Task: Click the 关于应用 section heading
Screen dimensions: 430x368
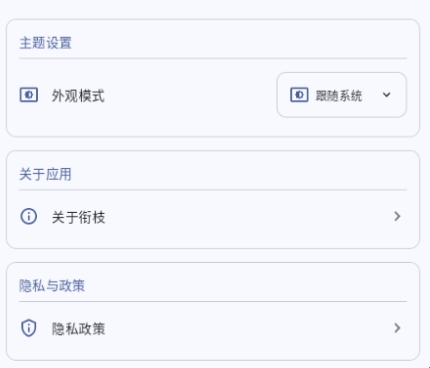Action: pos(45,174)
